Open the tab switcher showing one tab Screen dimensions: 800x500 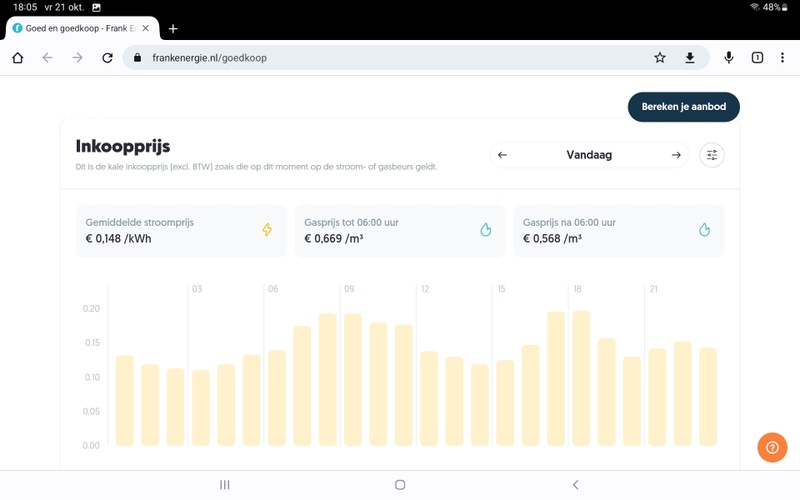pyautogui.click(x=757, y=58)
